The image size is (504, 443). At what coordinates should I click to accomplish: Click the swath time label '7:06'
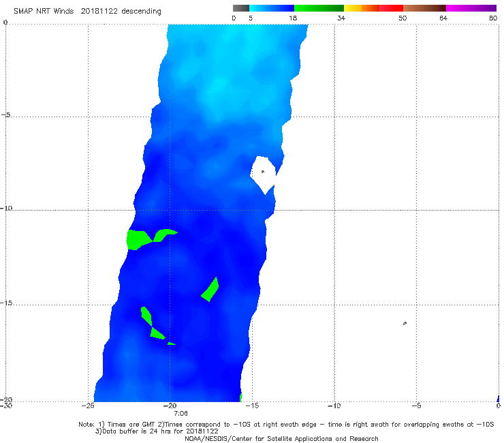click(180, 414)
